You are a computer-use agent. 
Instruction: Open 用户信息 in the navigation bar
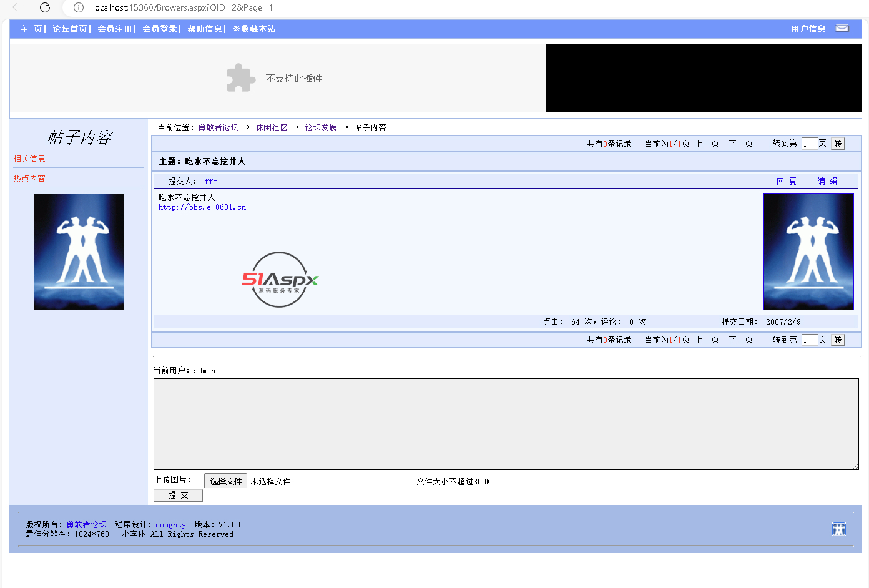click(x=808, y=29)
